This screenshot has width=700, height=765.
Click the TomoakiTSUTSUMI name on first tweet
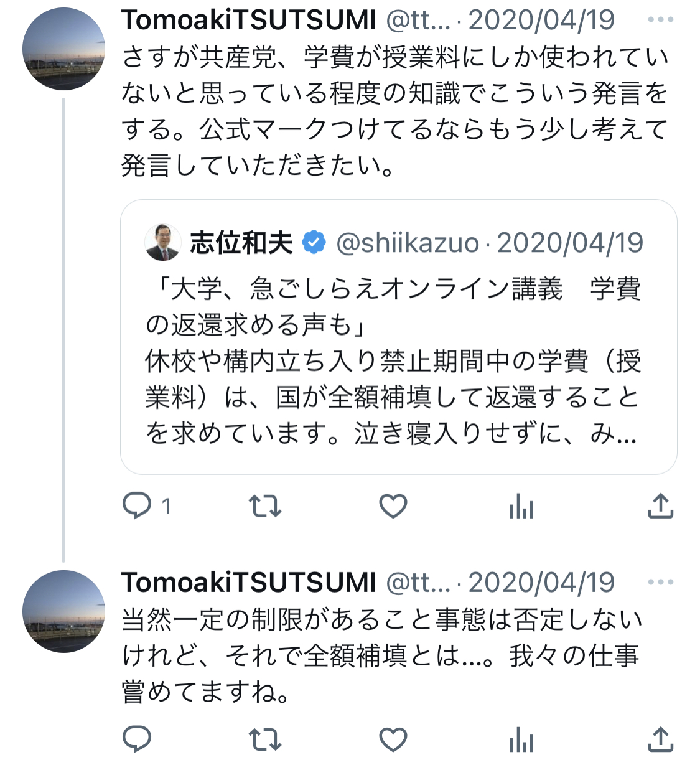click(x=249, y=21)
